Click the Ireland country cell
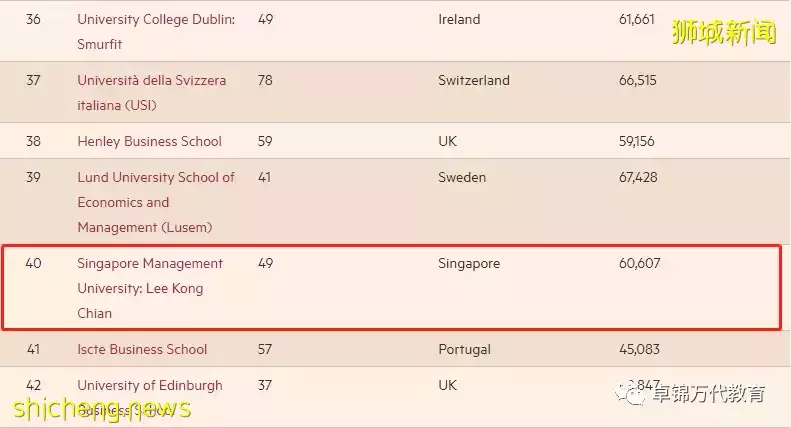This screenshot has height=428, width=791. point(459,19)
